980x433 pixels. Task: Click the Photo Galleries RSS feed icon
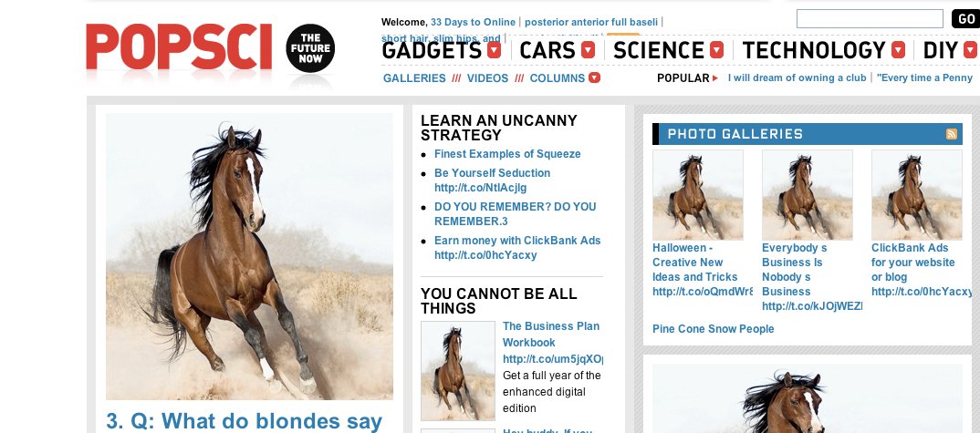pos(951,134)
